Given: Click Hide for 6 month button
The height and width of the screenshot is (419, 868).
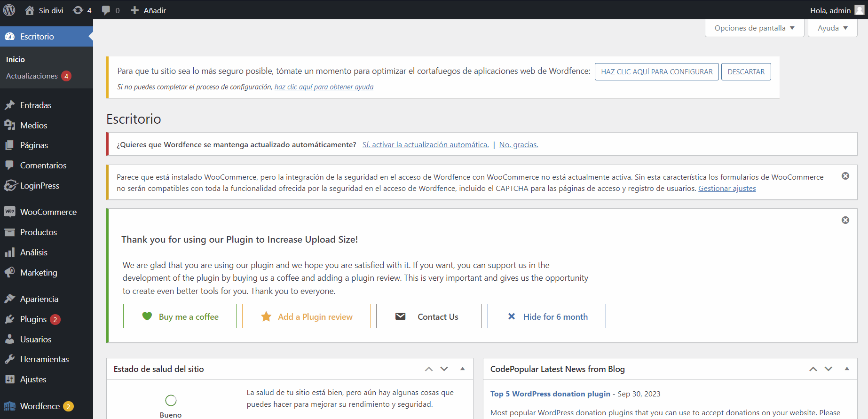Looking at the screenshot, I should (x=546, y=316).
